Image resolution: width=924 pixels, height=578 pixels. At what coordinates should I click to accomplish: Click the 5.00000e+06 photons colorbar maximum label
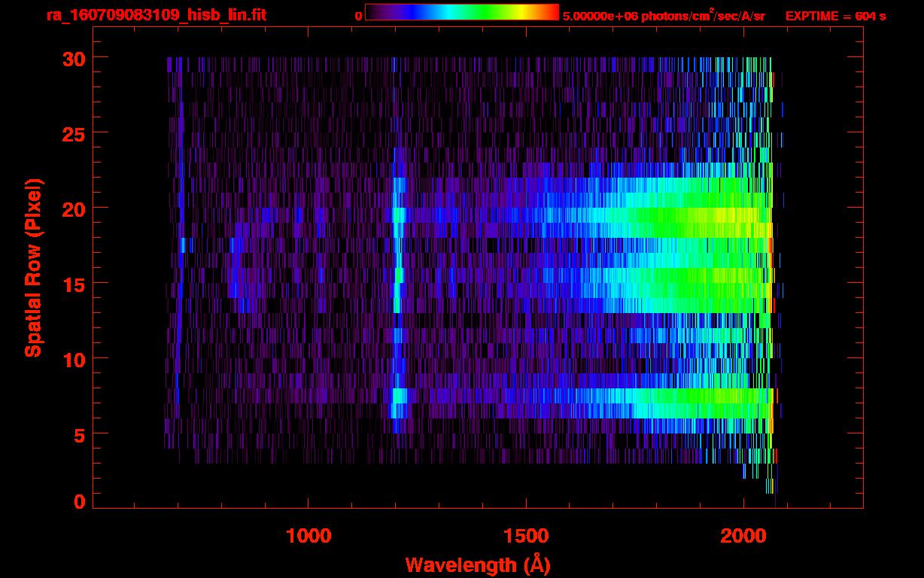point(664,16)
